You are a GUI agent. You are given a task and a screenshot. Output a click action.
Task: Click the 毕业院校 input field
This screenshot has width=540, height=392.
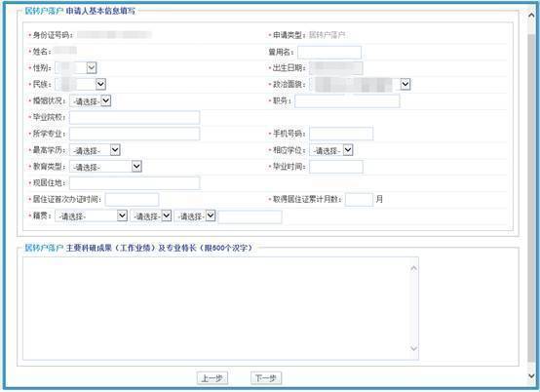pyautogui.click(x=135, y=117)
